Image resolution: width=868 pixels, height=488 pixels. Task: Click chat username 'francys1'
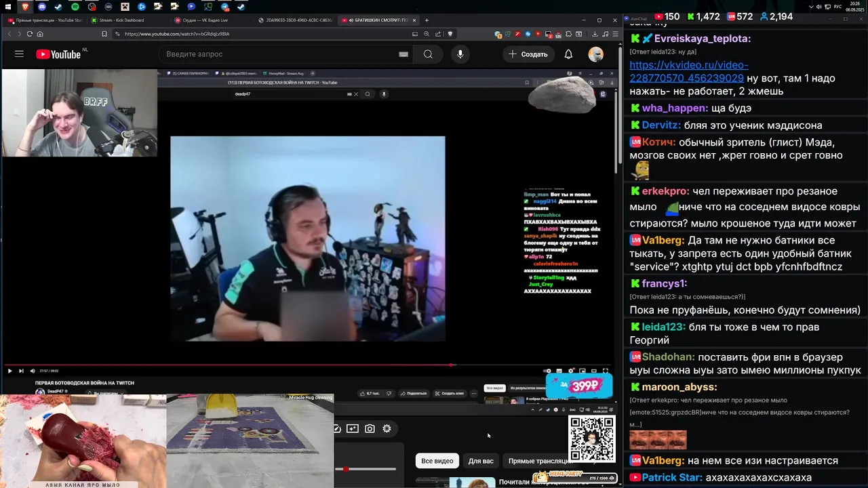[x=665, y=284]
